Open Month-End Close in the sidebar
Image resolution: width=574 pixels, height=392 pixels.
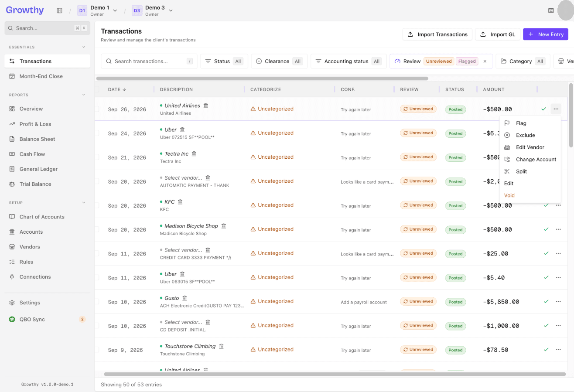[x=47, y=76]
